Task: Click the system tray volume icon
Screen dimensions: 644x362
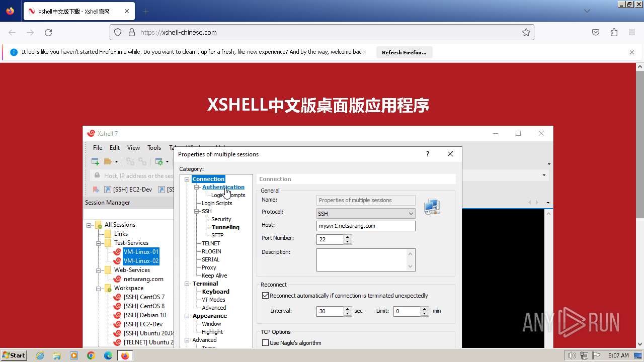Action: click(572, 355)
